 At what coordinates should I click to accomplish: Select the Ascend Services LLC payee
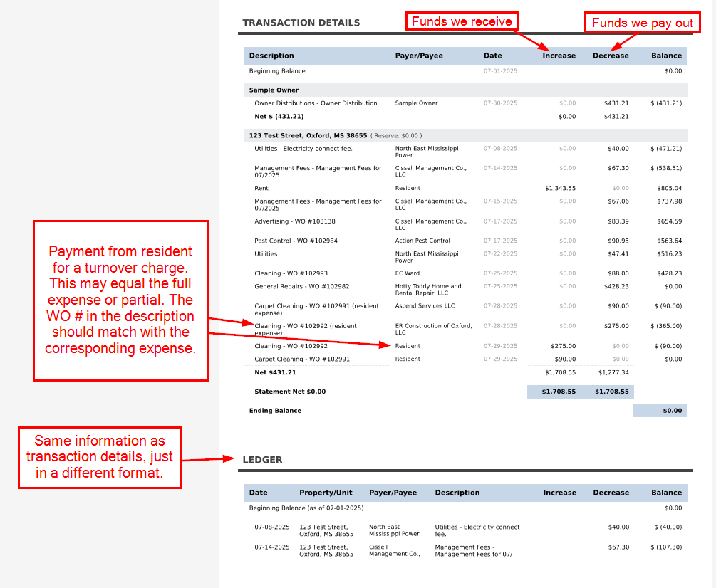tap(425, 306)
